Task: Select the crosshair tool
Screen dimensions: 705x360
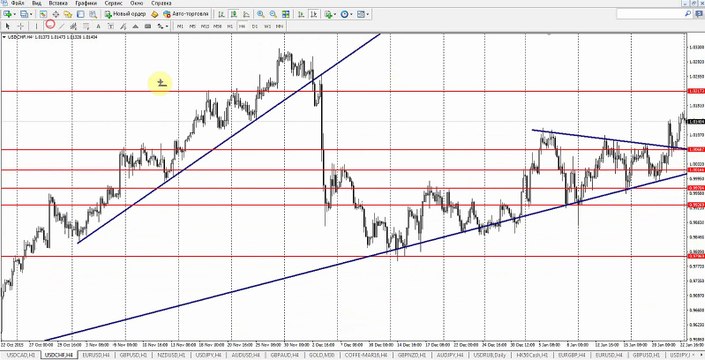Action: click(20, 26)
